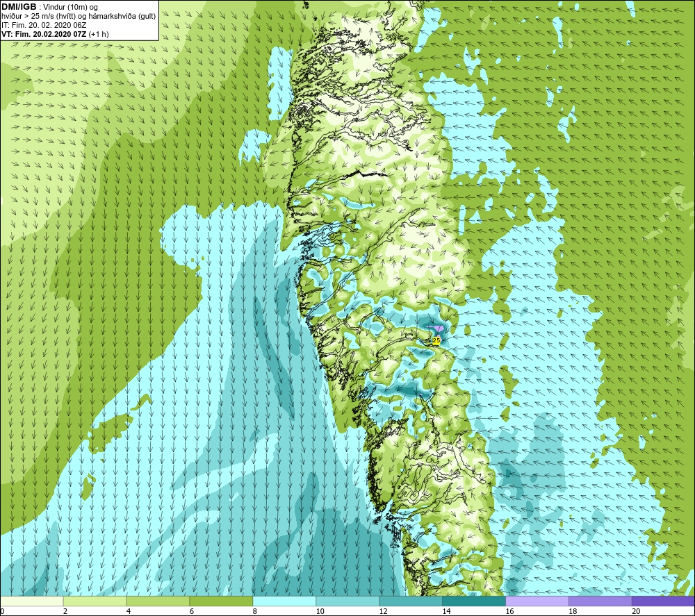Click the 6–8 m/s dark green legend swatch
The width and height of the screenshot is (695, 616).
(221, 601)
